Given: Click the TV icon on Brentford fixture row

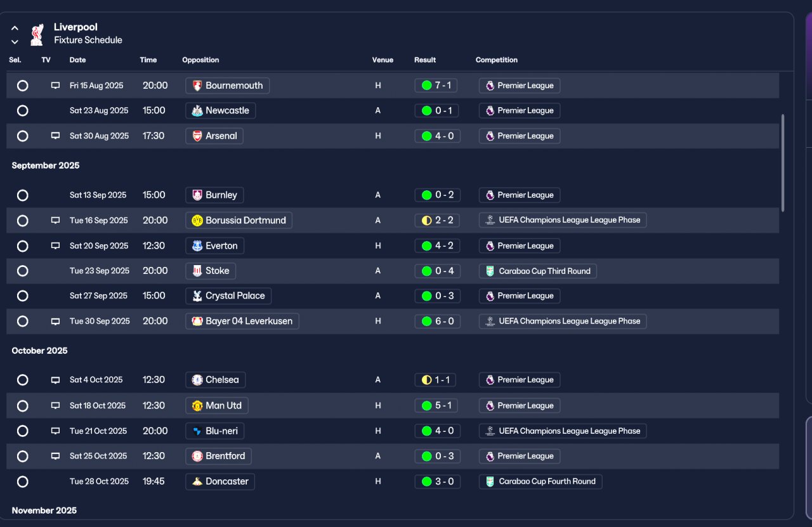Looking at the screenshot, I should [55, 456].
